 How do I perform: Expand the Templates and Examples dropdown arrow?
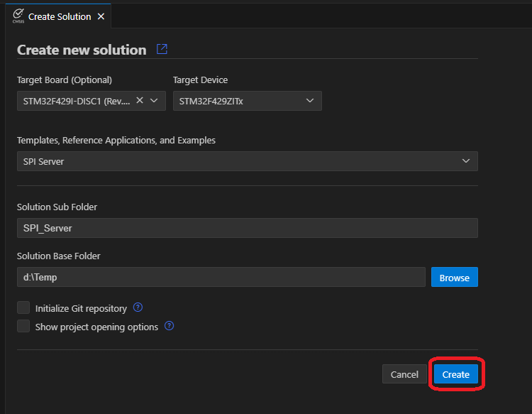[x=466, y=161]
